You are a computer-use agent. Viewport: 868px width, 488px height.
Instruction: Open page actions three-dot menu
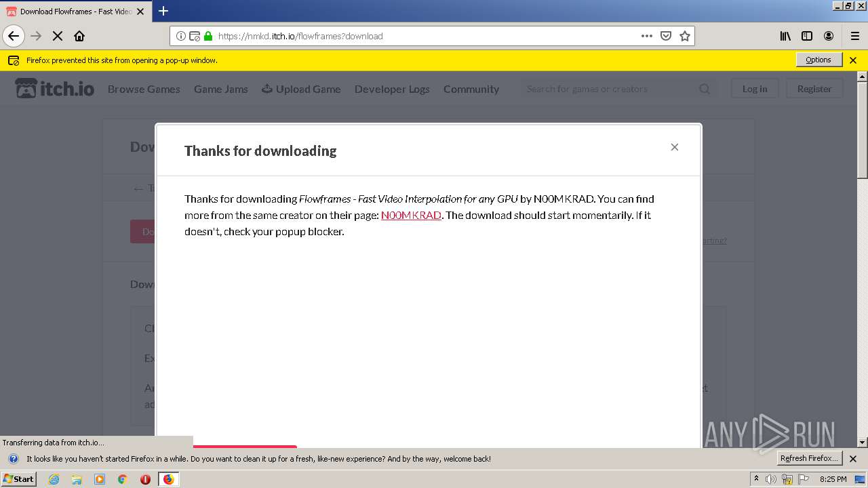[x=647, y=36]
